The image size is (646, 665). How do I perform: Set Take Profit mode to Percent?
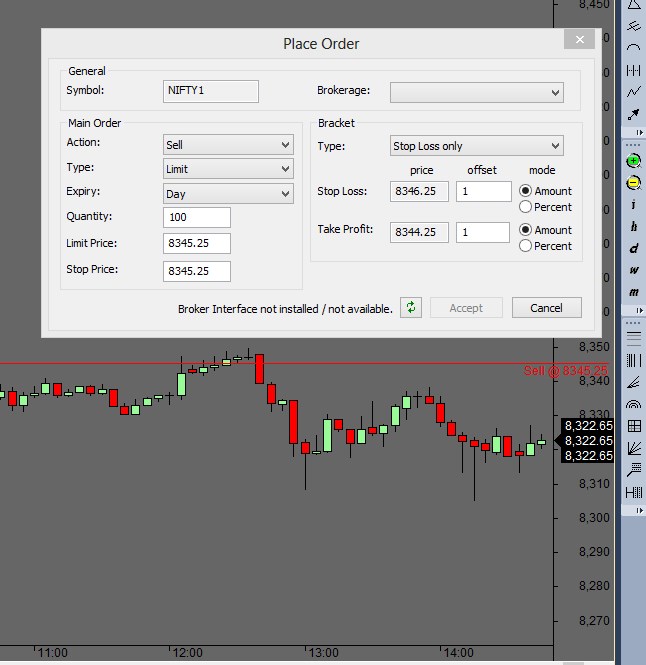point(525,246)
